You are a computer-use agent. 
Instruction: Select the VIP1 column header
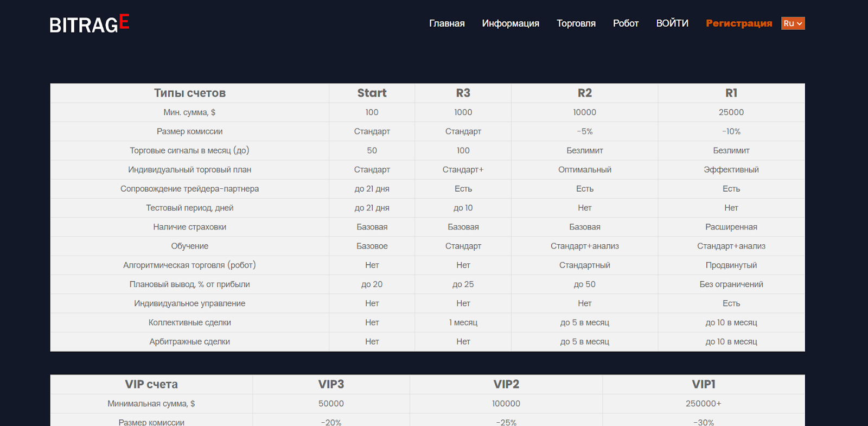(704, 384)
